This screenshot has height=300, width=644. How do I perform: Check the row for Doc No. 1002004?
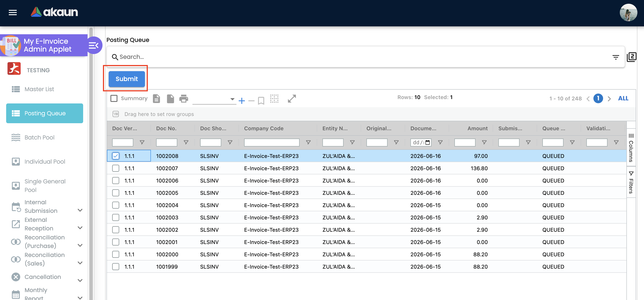[115, 205]
